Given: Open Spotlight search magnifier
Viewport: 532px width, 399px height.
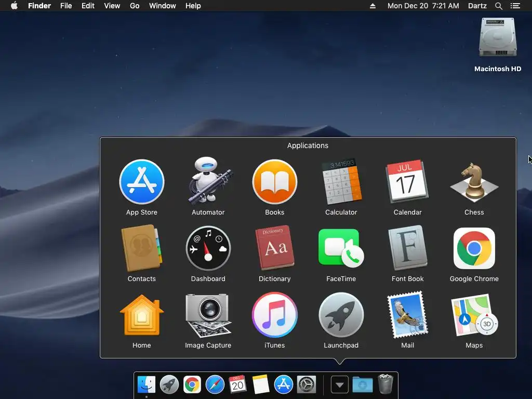Looking at the screenshot, I should (x=498, y=6).
